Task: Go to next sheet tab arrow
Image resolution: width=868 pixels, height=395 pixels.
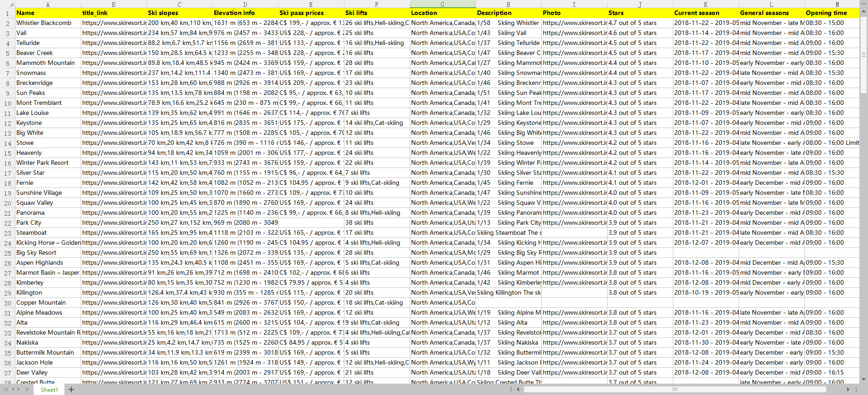Action: pyautogui.click(x=19, y=390)
